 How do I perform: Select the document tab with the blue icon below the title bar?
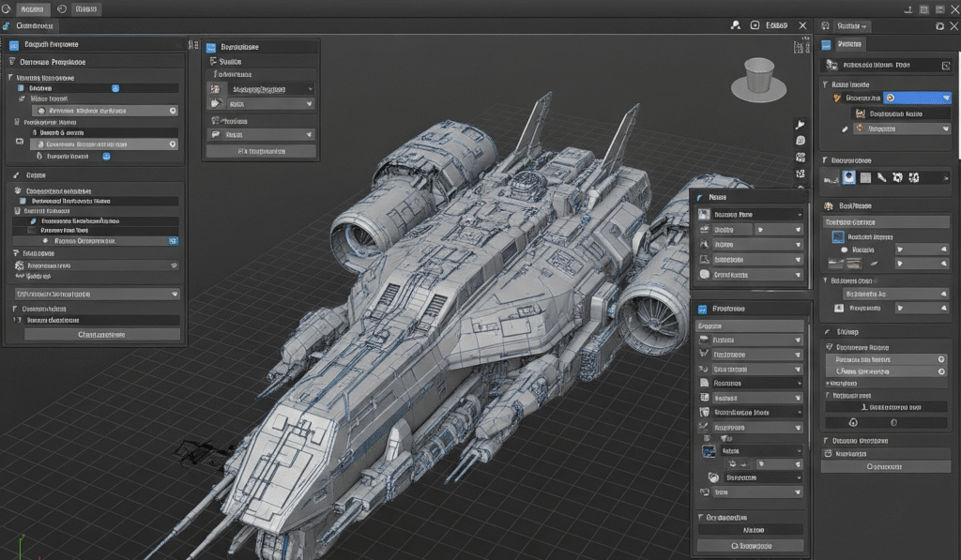pos(29,25)
